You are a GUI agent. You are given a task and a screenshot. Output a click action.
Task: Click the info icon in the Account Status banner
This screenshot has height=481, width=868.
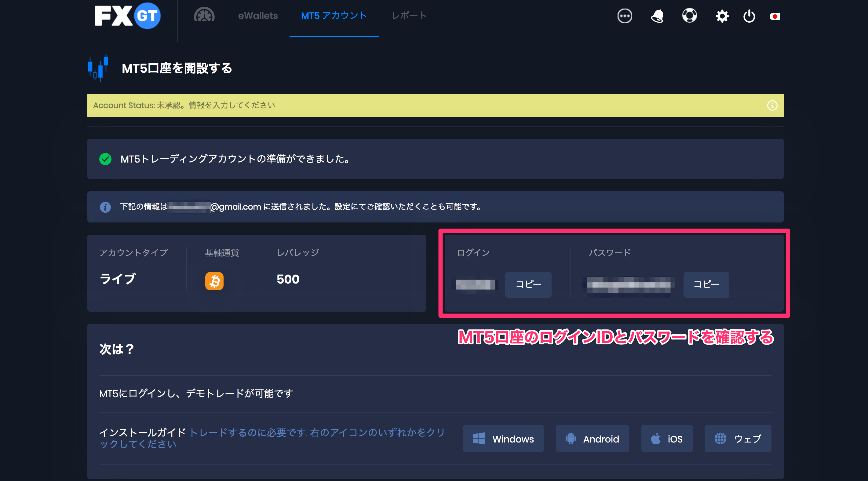[x=772, y=105]
